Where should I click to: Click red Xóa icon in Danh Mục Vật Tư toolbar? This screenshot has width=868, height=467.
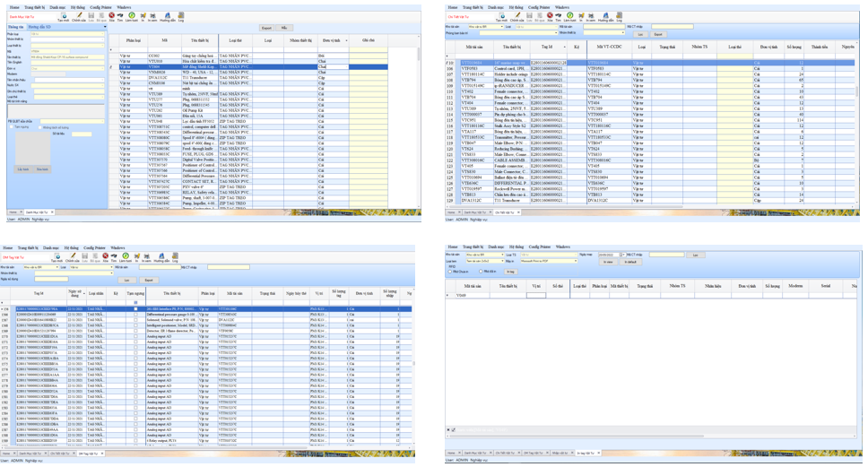tap(111, 15)
